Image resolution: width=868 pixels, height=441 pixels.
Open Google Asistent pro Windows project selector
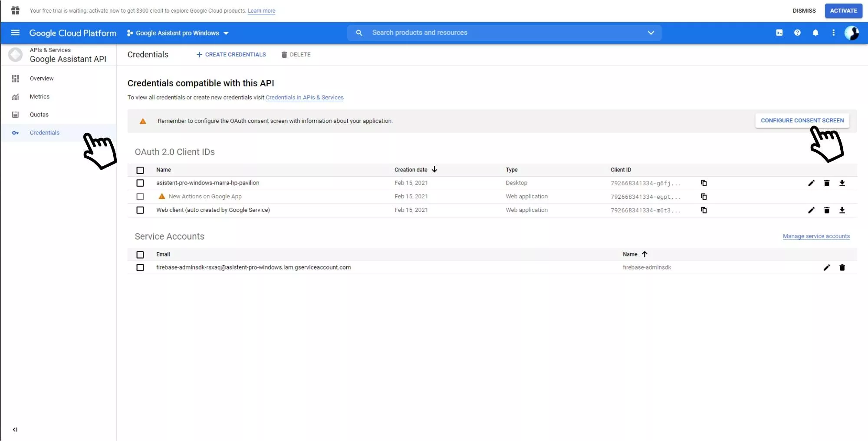(x=178, y=33)
